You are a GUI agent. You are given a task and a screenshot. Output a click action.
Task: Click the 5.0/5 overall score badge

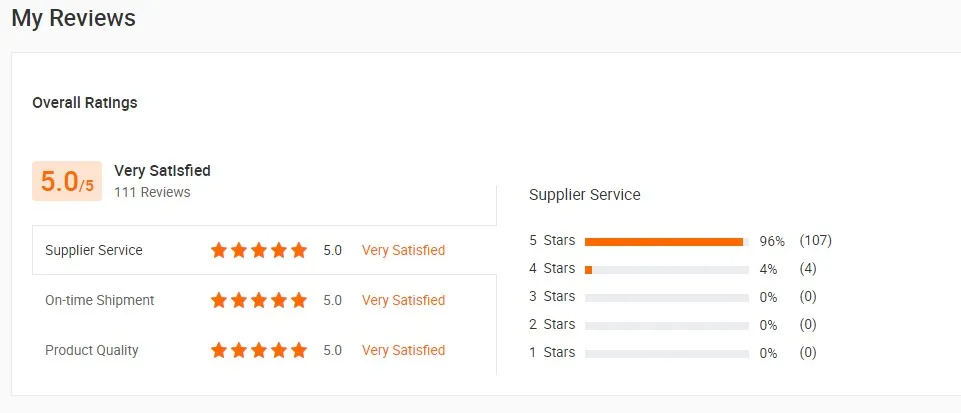click(67, 181)
